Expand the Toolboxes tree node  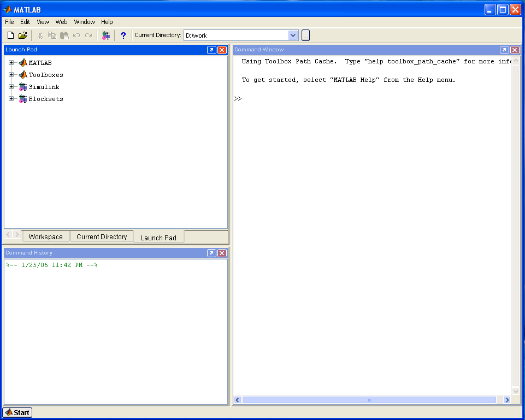[x=11, y=75]
